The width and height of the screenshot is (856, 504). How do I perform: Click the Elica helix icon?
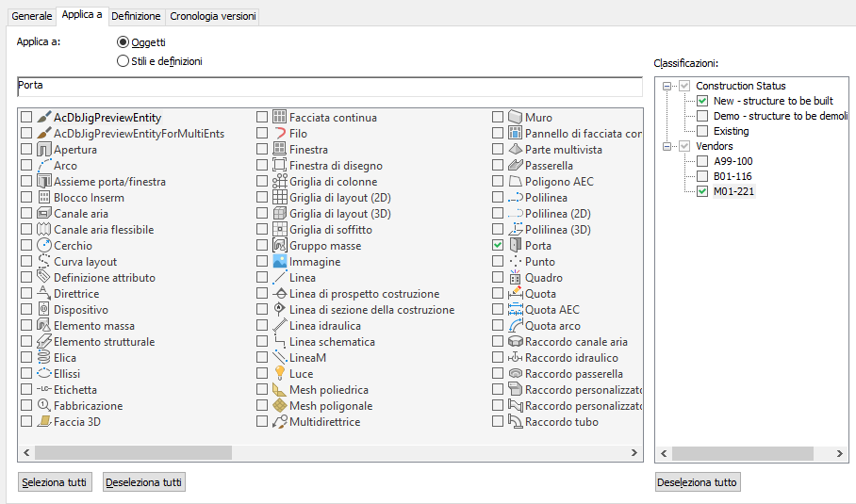(x=43, y=358)
